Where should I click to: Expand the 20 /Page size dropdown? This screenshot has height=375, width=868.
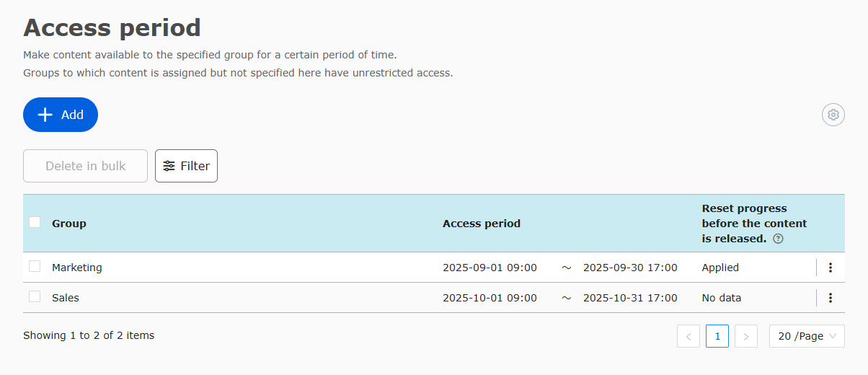(807, 336)
